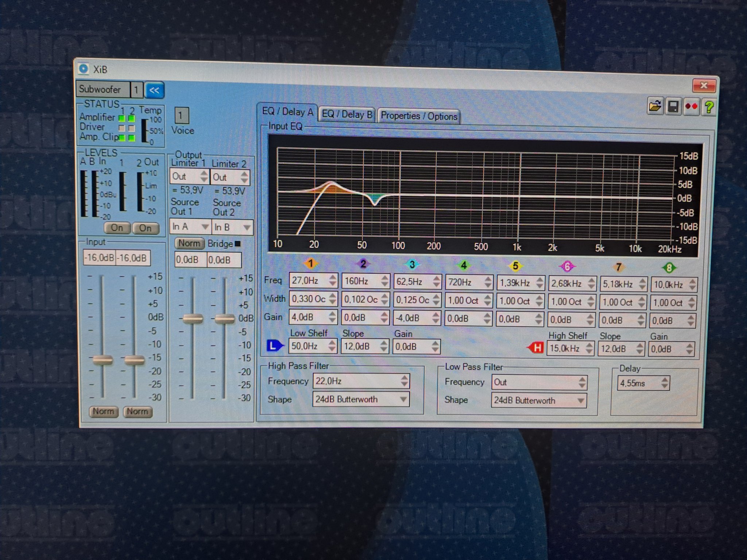747x560 pixels.
Task: Close the XiB window
Action: [704, 85]
